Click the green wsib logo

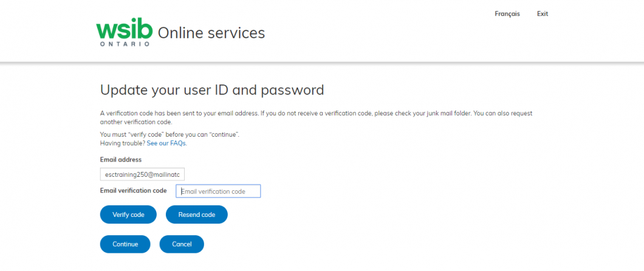tap(122, 30)
